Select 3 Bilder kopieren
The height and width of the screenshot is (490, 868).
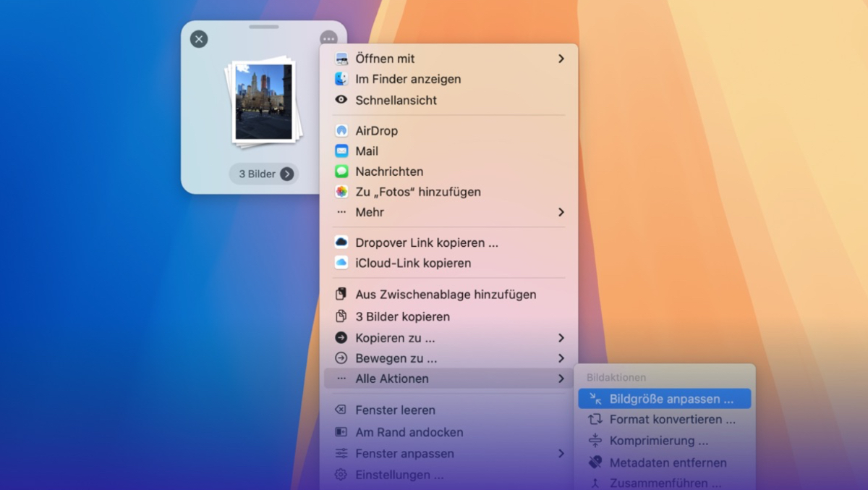point(402,316)
